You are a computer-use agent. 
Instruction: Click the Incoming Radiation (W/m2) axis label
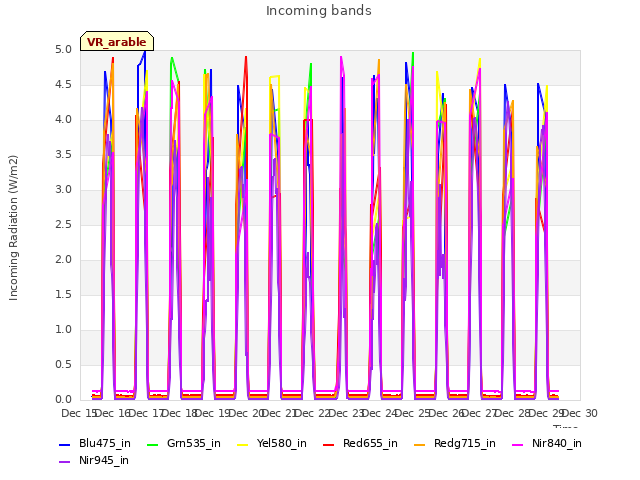click(13, 228)
